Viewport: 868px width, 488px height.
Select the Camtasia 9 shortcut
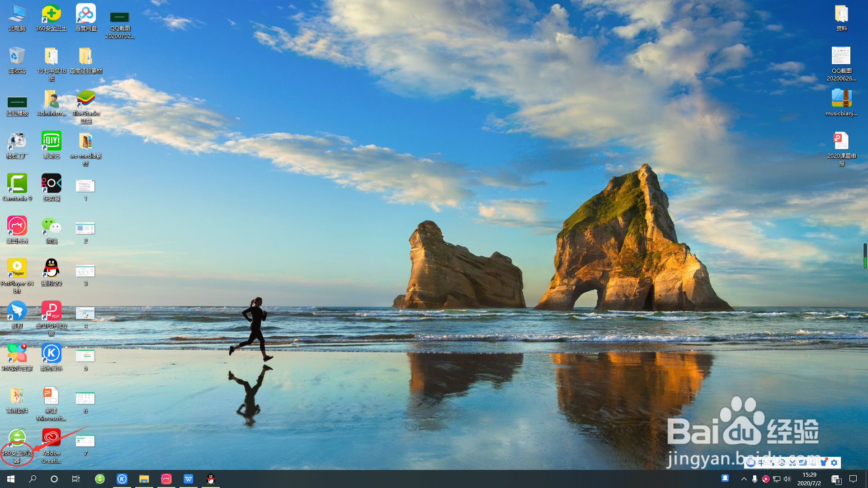(17, 188)
